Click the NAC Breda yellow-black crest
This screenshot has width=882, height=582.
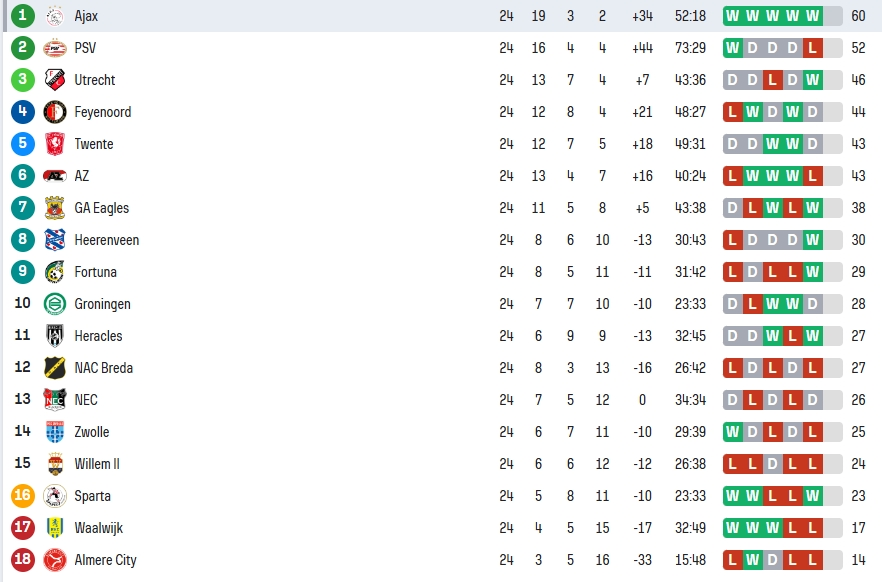pyautogui.click(x=55, y=368)
